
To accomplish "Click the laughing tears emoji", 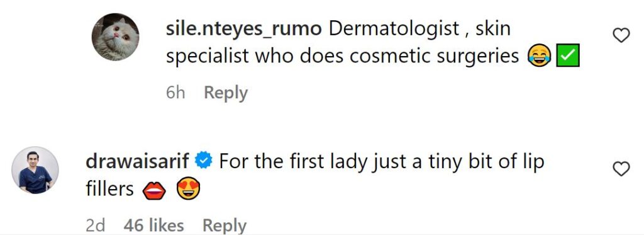I will coord(539,57).
